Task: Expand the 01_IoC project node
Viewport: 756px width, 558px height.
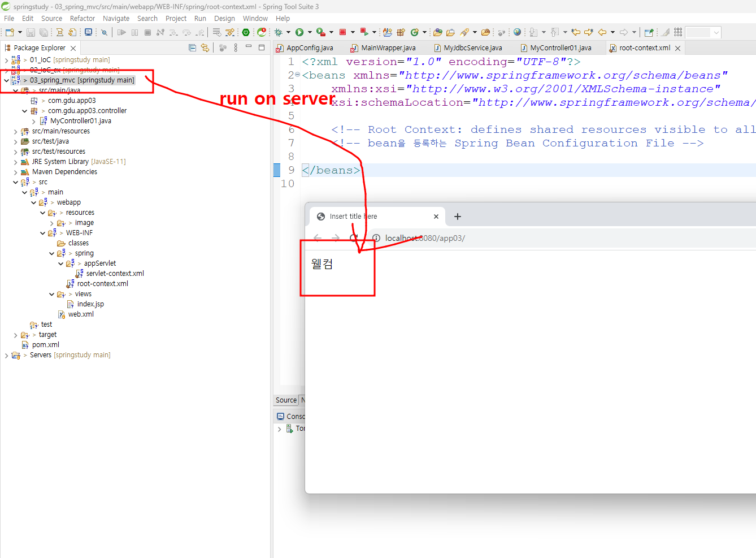Action: pos(6,60)
